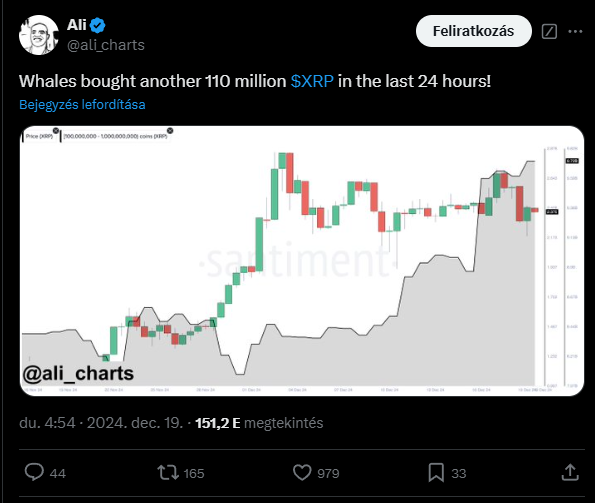The width and height of the screenshot is (595, 503).
Task: Click the blue verified badge next to Ali
Action: coord(98,25)
